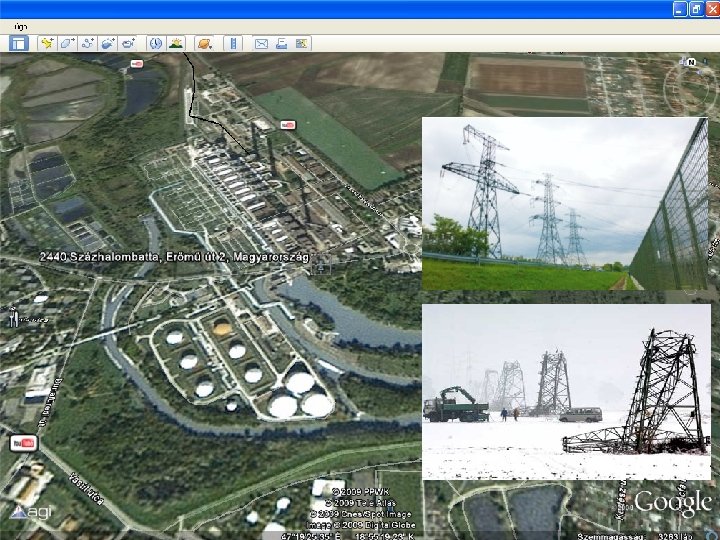
Task: Select the Add Polygon tool
Action: point(67,43)
